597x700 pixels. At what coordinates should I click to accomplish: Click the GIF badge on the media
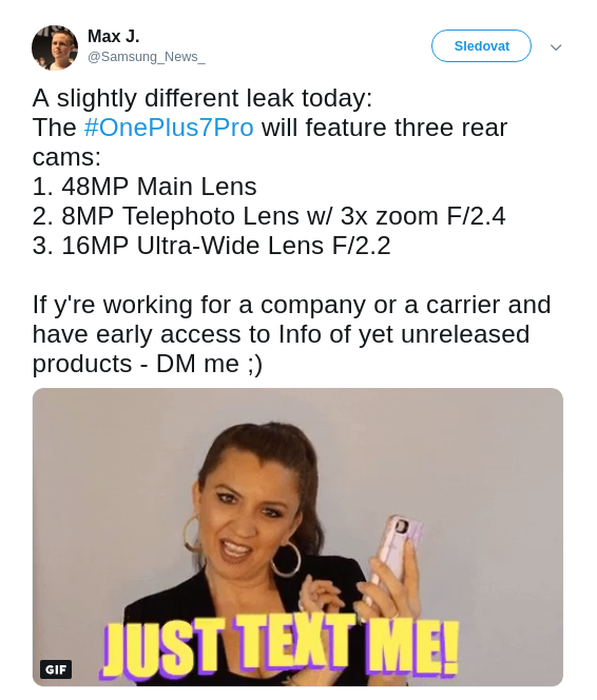pos(56,669)
